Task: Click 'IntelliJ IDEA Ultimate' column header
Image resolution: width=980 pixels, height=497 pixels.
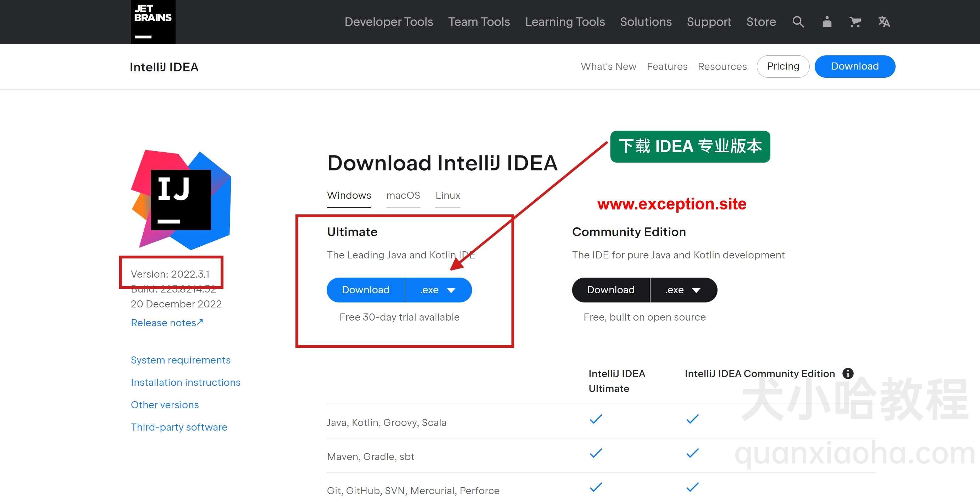Action: (617, 381)
